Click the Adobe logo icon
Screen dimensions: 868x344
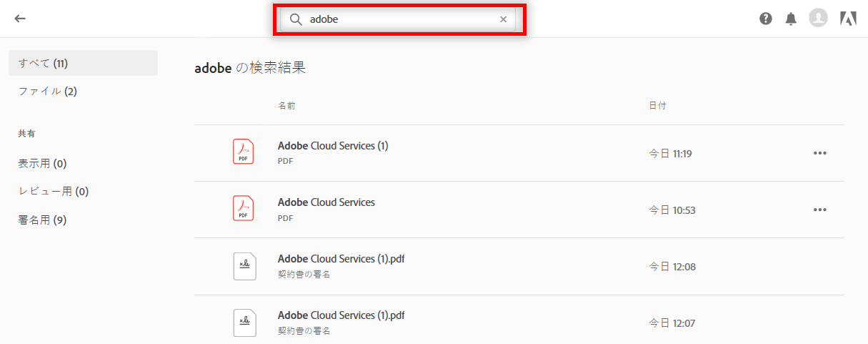[848, 19]
